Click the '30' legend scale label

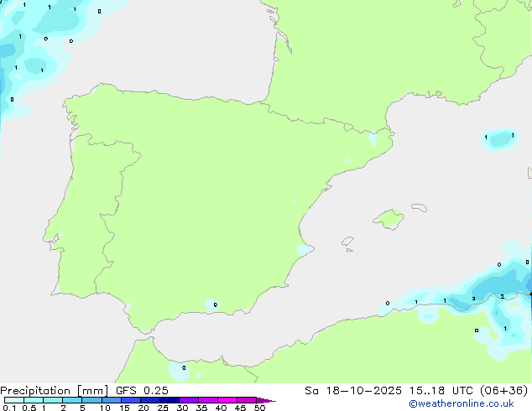click(x=182, y=408)
